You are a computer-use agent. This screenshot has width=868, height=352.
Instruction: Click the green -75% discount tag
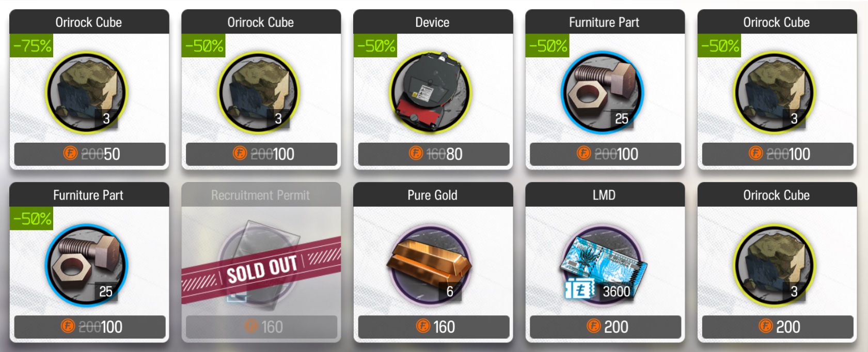[31, 46]
